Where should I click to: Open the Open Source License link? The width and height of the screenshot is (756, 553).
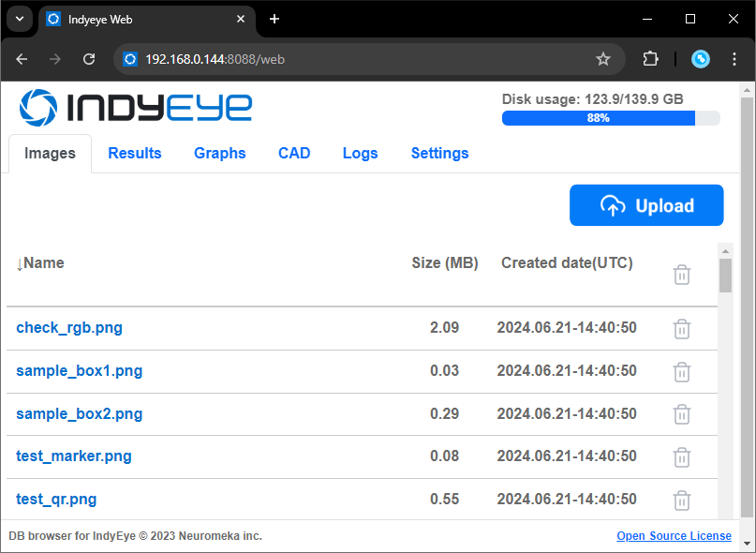[674, 535]
